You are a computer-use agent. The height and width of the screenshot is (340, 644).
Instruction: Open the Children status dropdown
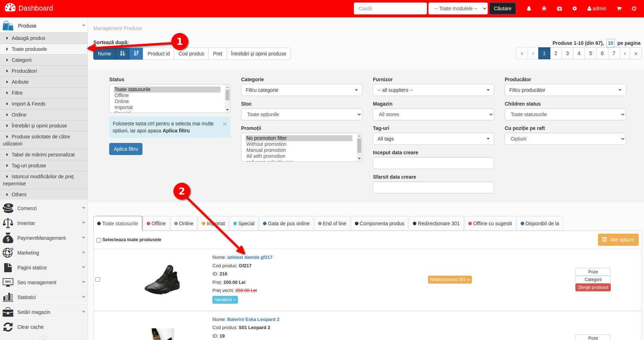565,114
